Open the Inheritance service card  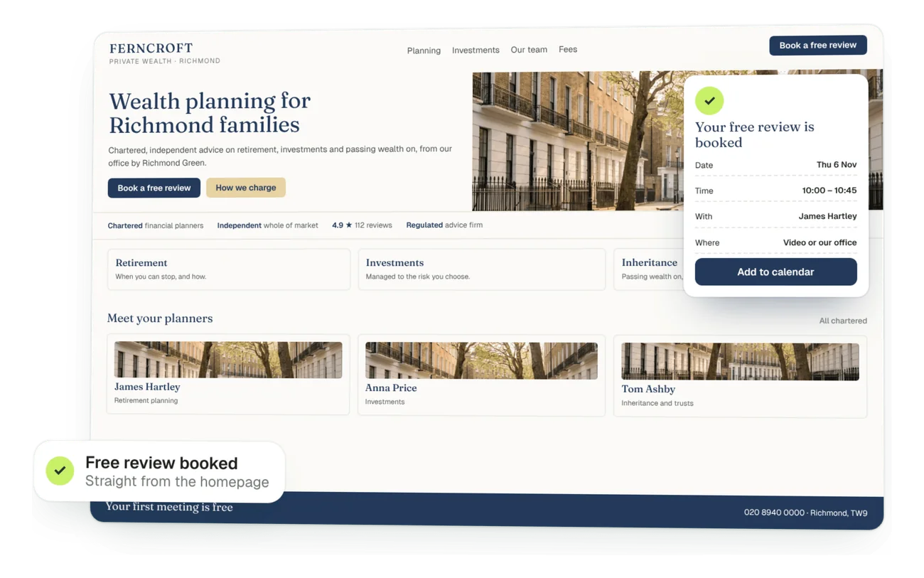coord(648,269)
